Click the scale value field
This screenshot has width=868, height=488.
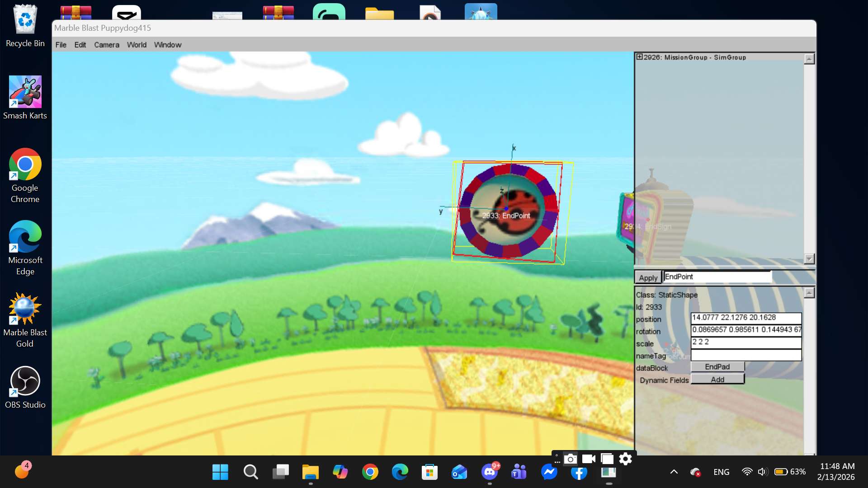point(745,342)
